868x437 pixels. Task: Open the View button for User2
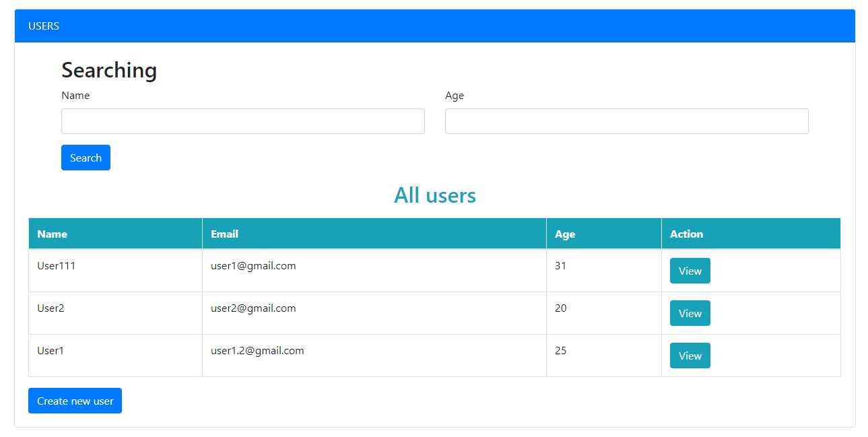point(690,313)
